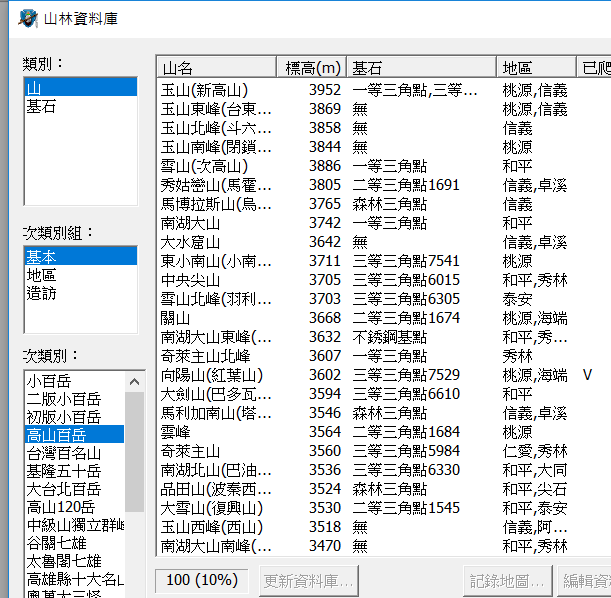Choose 造訪 in the 次類別組 list

(x=41, y=292)
